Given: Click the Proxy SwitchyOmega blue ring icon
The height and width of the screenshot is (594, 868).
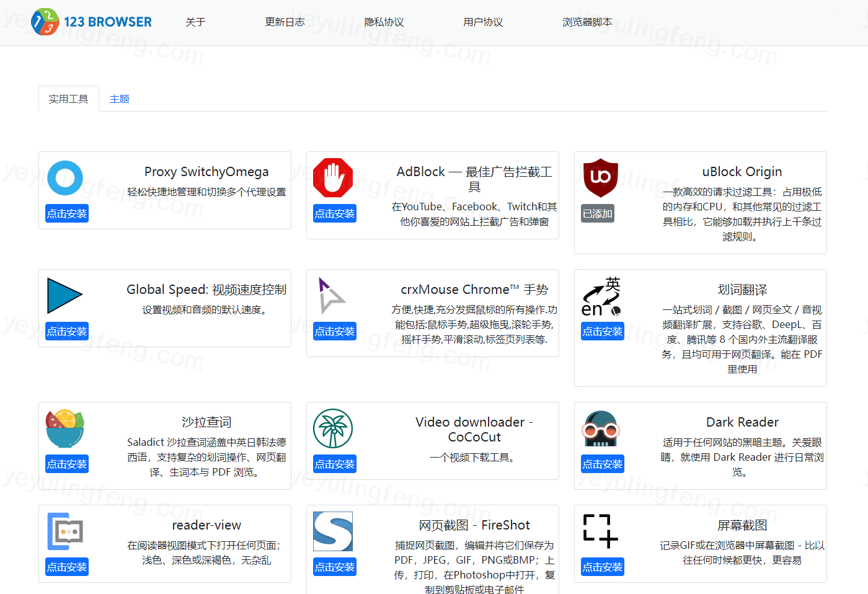Looking at the screenshot, I should [65, 178].
